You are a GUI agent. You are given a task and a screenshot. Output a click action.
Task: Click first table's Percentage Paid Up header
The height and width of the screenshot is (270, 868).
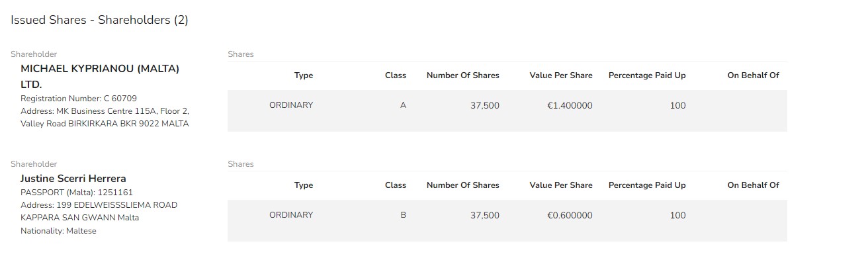point(647,75)
